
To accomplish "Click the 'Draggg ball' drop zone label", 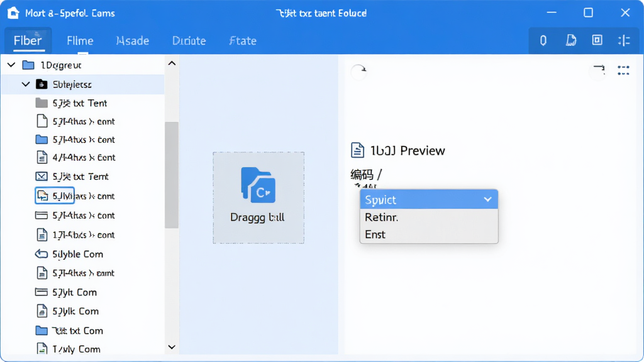I will 257,217.
